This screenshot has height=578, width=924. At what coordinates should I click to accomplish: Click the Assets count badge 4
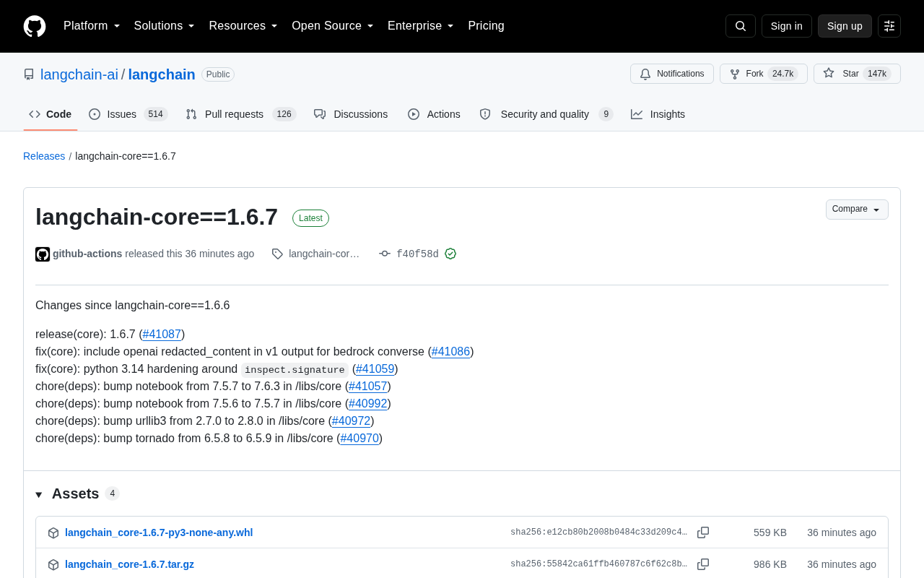coord(112,493)
